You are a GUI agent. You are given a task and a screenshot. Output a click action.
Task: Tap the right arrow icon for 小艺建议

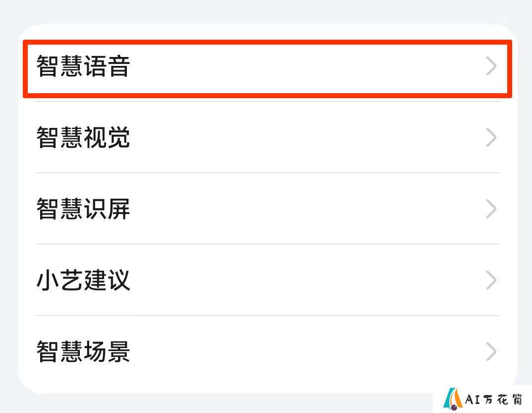[x=491, y=280]
